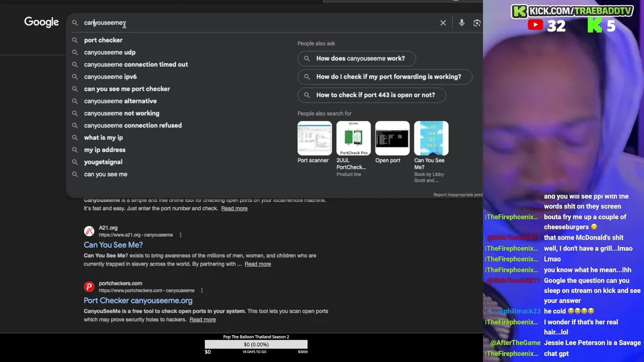Open 'How to check if port 443 is open or not?'
644x362 pixels.
372,95
